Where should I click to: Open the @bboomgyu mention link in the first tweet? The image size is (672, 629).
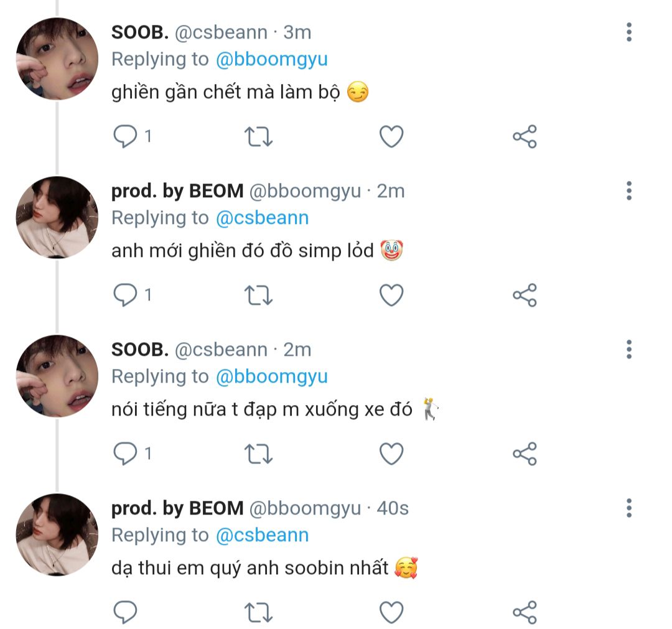pos(271,59)
